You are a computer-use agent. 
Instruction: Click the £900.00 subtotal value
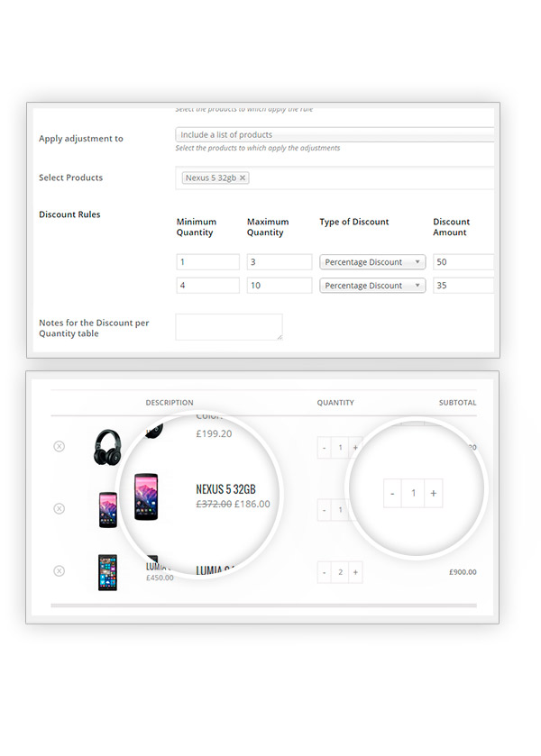click(x=463, y=572)
